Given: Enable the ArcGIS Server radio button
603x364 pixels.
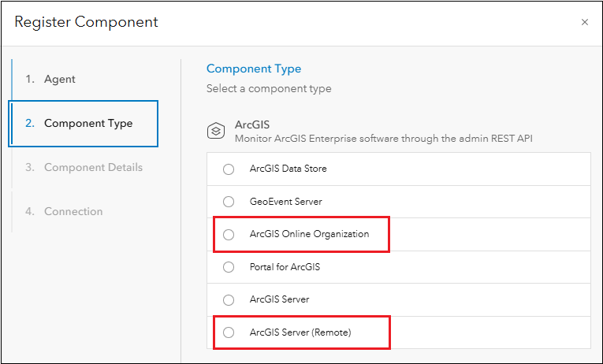Looking at the screenshot, I should 229,299.
